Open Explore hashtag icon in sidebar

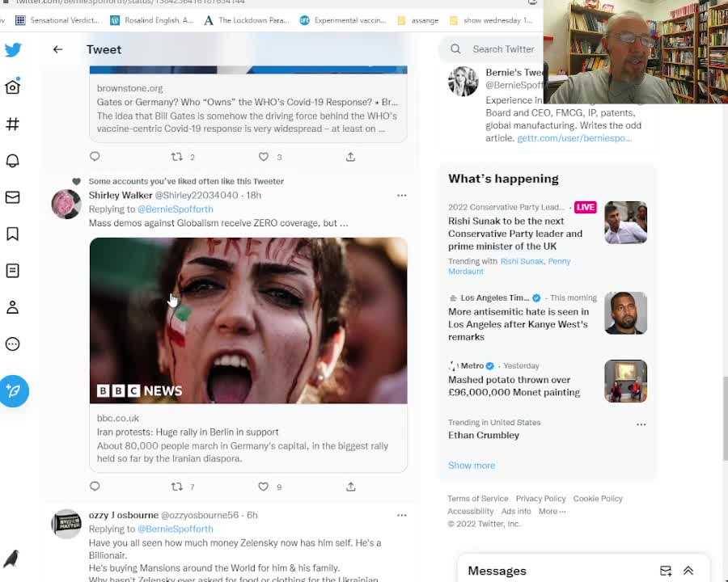tap(12, 124)
